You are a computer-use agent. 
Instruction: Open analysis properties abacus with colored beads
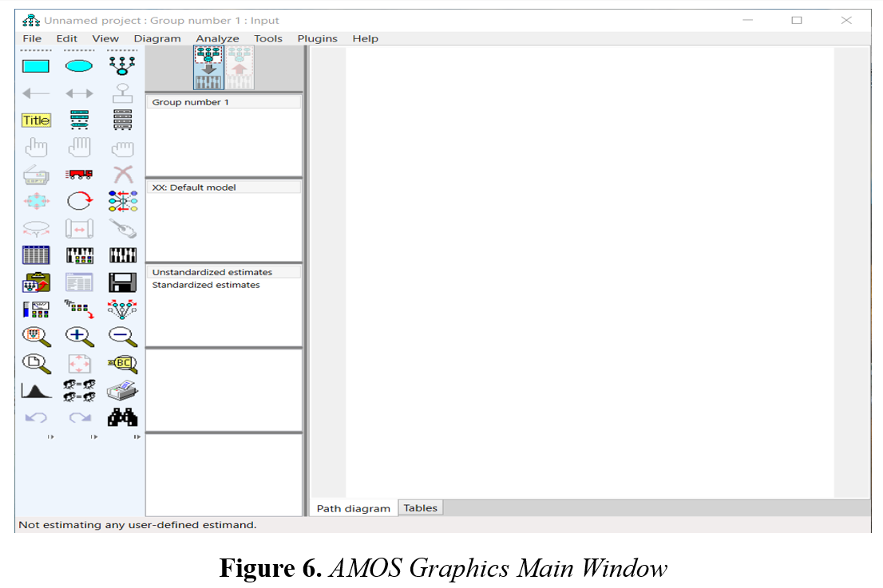tap(79, 255)
